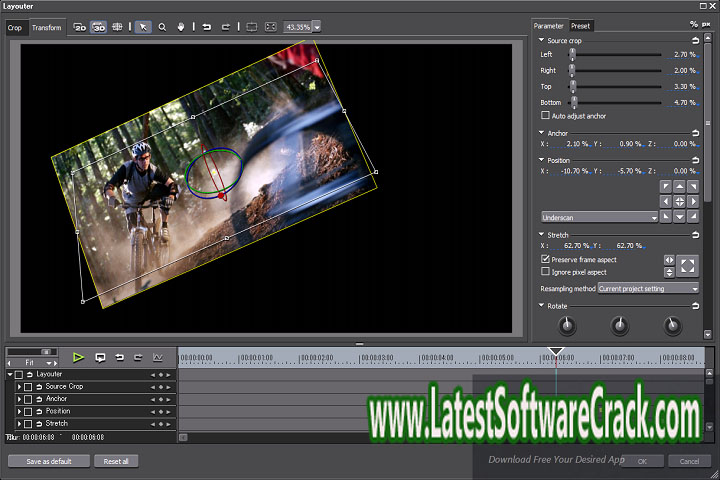Click the Cancel button
Screen dimensions: 720x480
pyautogui.click(x=689, y=461)
